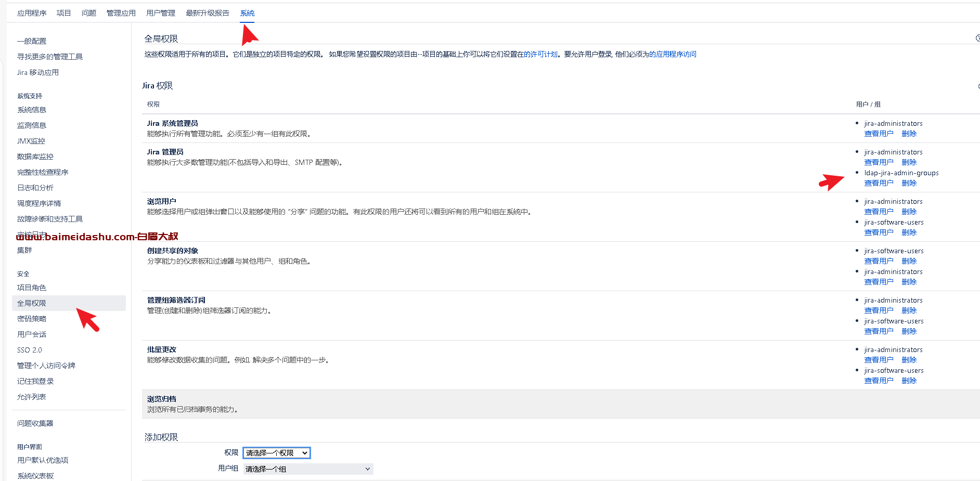Open 系统信息 in sidebar

(32, 110)
